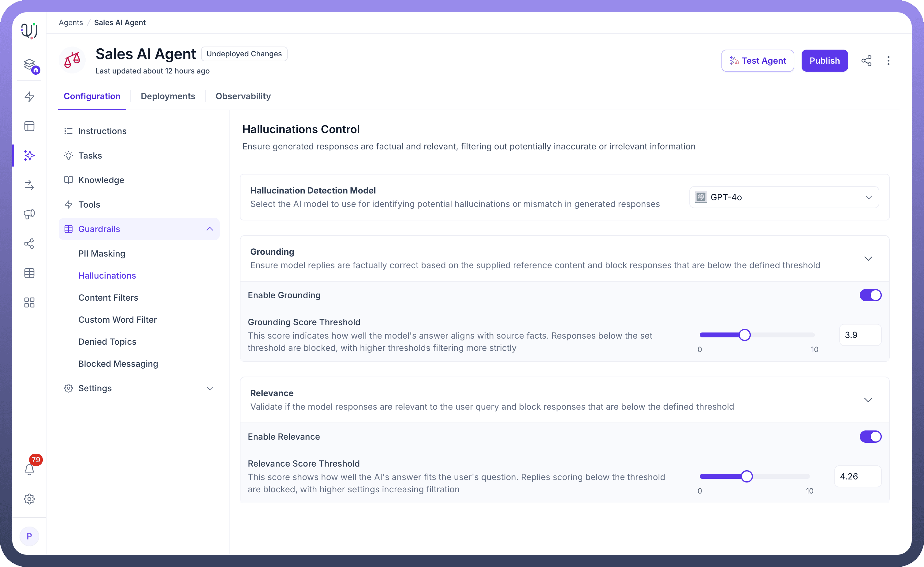Open the three-dot more options menu
Image resolution: width=924 pixels, height=567 pixels.
point(888,61)
